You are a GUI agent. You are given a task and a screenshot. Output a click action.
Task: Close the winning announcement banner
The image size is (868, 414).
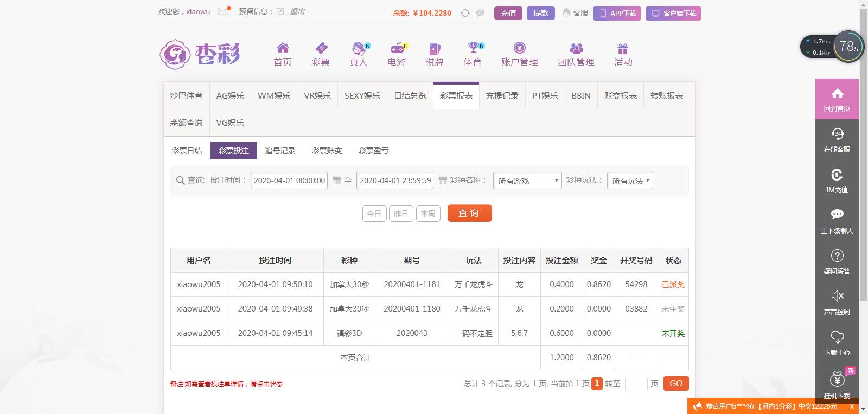[852, 406]
